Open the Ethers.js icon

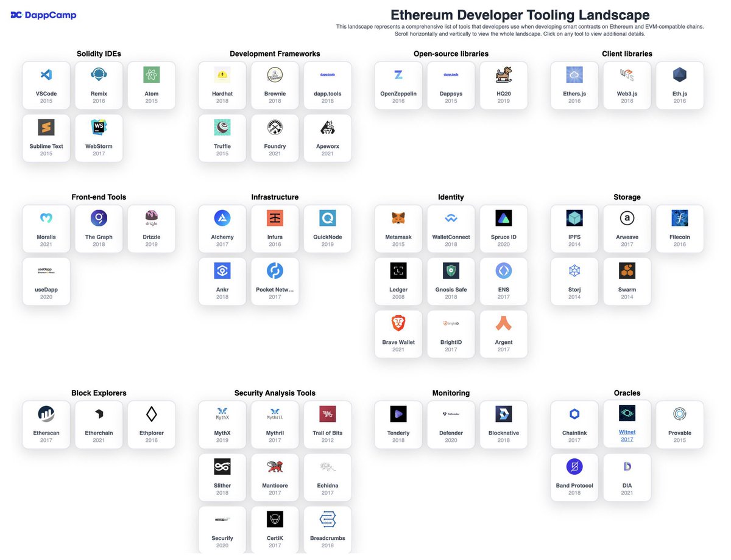click(574, 75)
